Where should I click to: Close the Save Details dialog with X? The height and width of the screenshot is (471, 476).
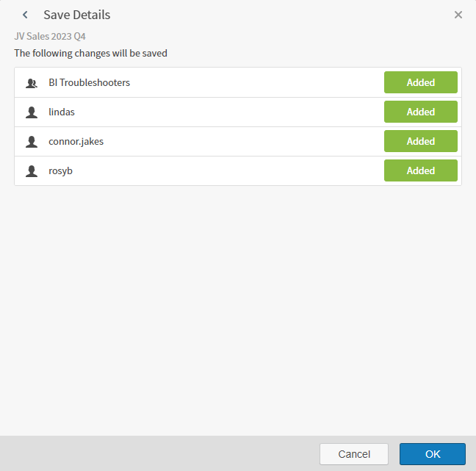(458, 15)
